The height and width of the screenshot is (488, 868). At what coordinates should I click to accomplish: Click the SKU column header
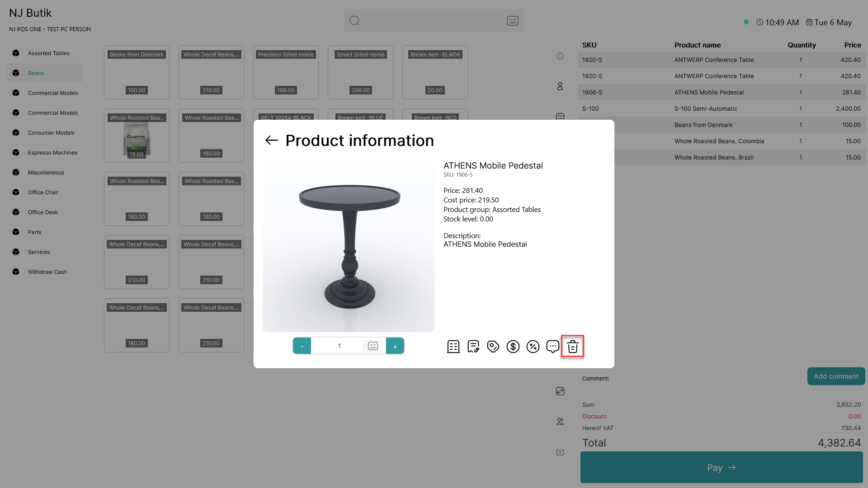pyautogui.click(x=590, y=45)
